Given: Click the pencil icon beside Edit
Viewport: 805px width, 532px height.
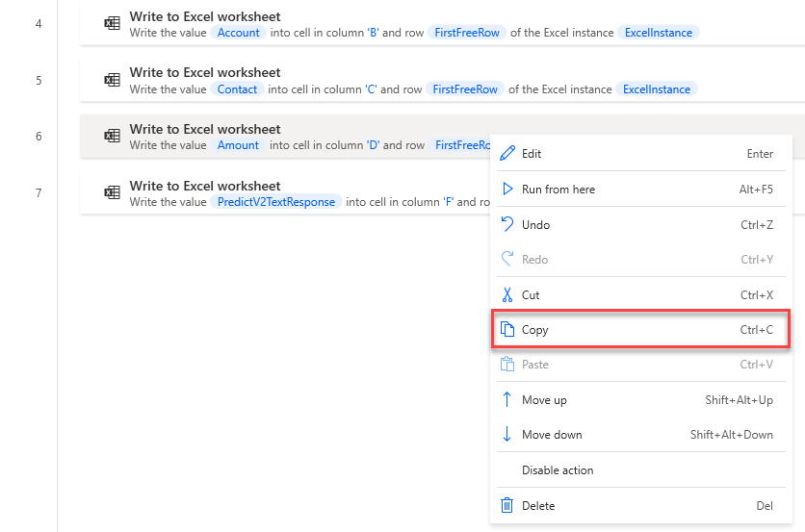Looking at the screenshot, I should [x=507, y=153].
